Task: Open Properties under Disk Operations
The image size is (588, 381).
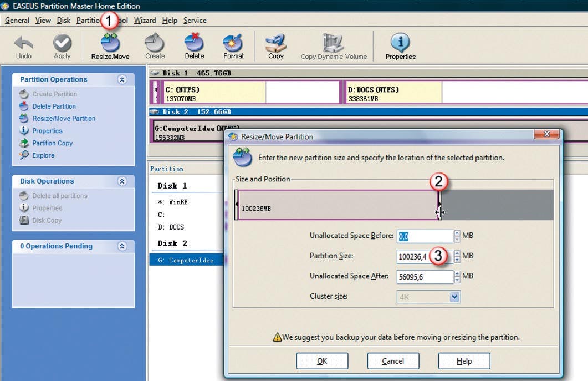Action: (x=47, y=208)
